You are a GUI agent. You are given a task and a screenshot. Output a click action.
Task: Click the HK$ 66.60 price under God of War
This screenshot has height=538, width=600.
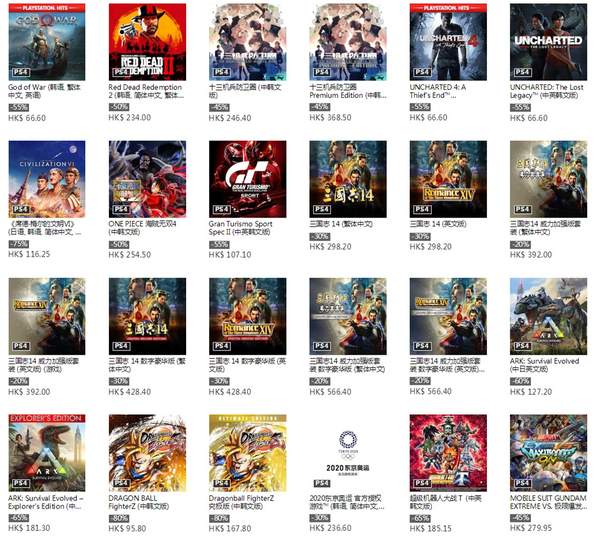[27, 118]
